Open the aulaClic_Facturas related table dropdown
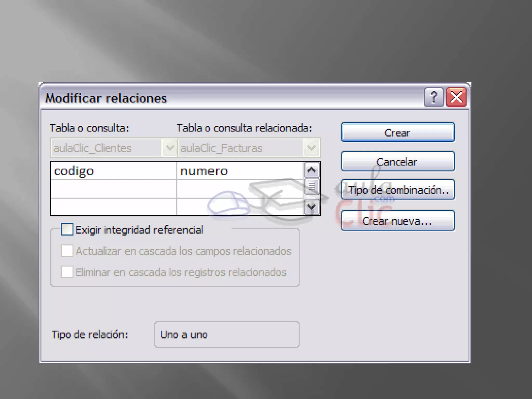Viewport: 532px width, 399px height. pos(311,148)
